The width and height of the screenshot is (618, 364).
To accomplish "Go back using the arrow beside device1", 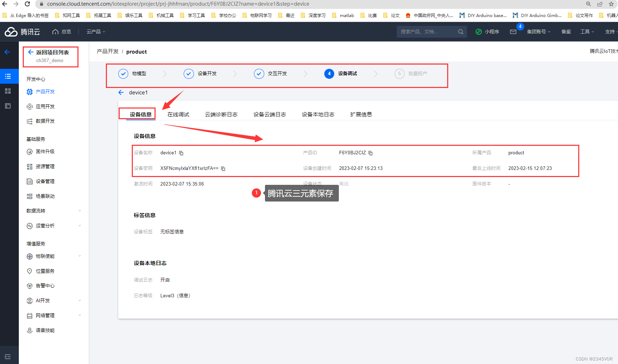I will point(121,93).
